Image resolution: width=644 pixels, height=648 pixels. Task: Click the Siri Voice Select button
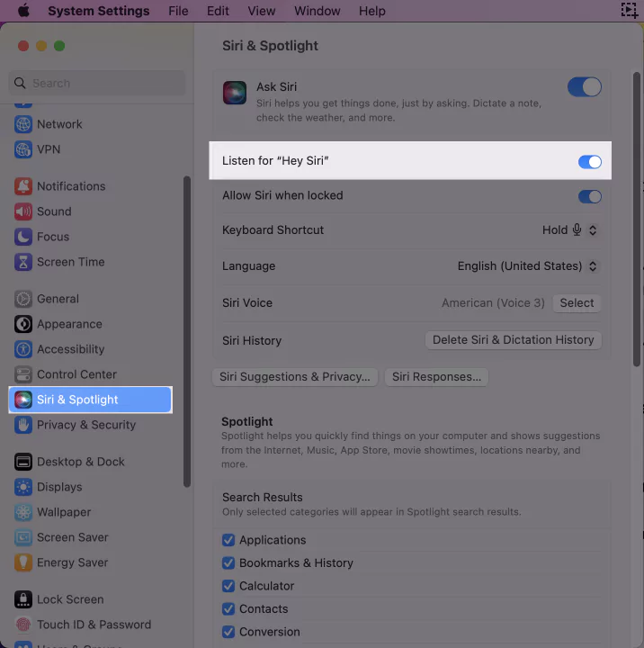click(x=577, y=303)
